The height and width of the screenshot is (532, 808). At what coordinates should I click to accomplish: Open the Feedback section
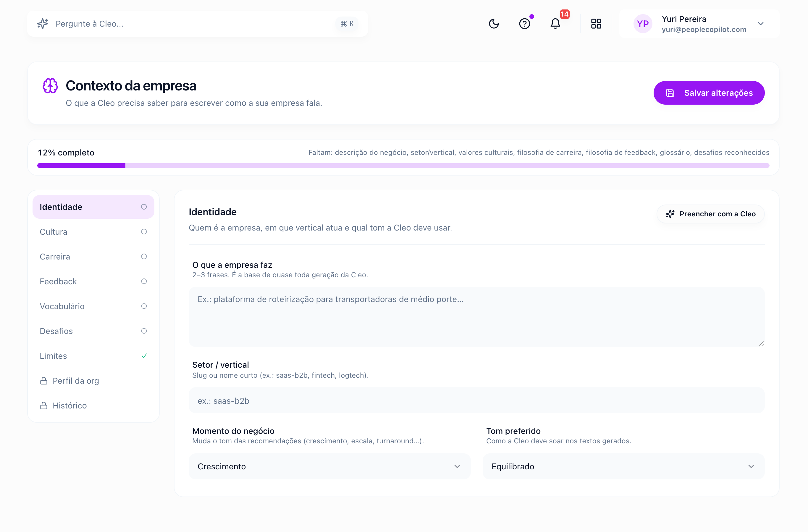coord(93,281)
